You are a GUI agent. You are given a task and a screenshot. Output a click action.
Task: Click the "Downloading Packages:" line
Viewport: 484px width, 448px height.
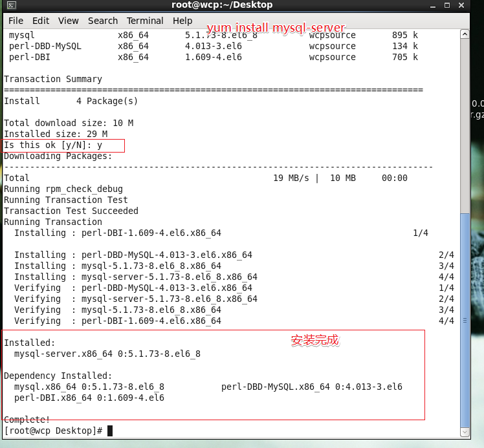(58, 156)
